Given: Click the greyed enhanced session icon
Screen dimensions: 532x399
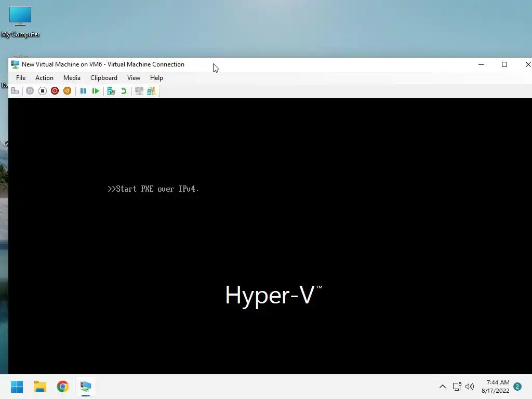Looking at the screenshot, I should click(x=139, y=91).
